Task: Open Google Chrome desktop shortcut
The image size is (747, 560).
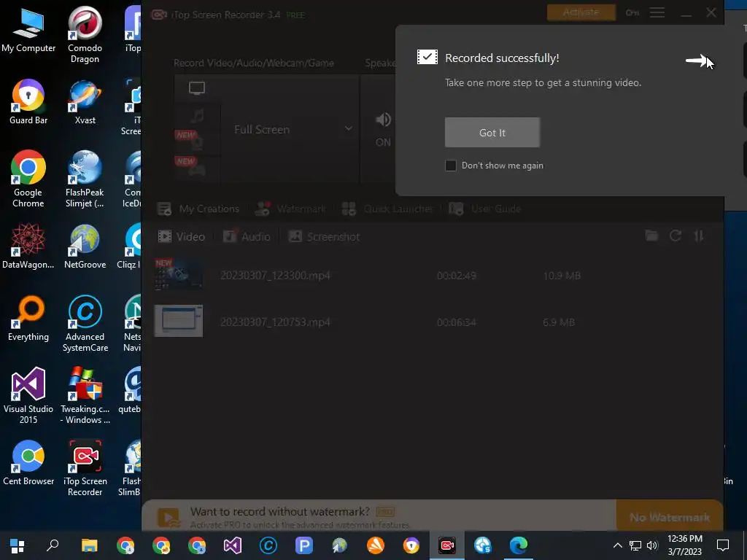Action: [28, 179]
